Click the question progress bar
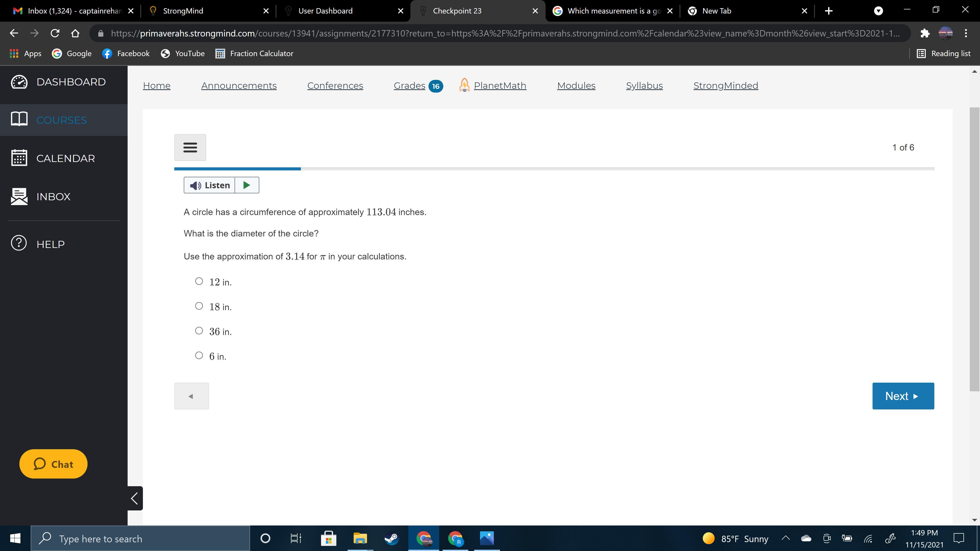The width and height of the screenshot is (980, 551). click(x=554, y=168)
